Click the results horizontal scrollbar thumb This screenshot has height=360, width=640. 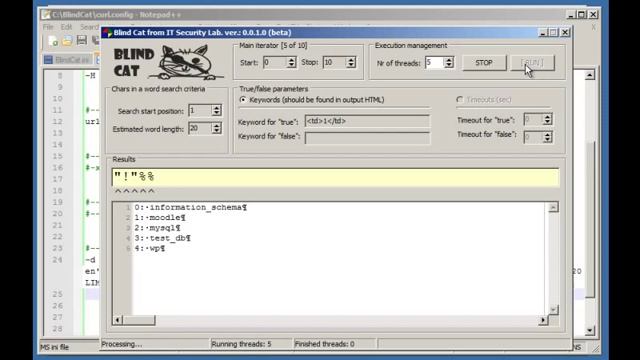pos(139,320)
